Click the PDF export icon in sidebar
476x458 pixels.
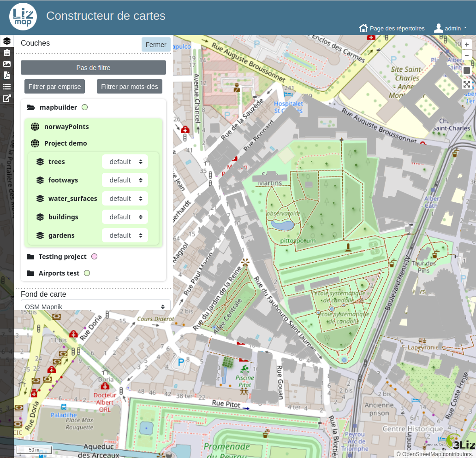pyautogui.click(x=7, y=75)
